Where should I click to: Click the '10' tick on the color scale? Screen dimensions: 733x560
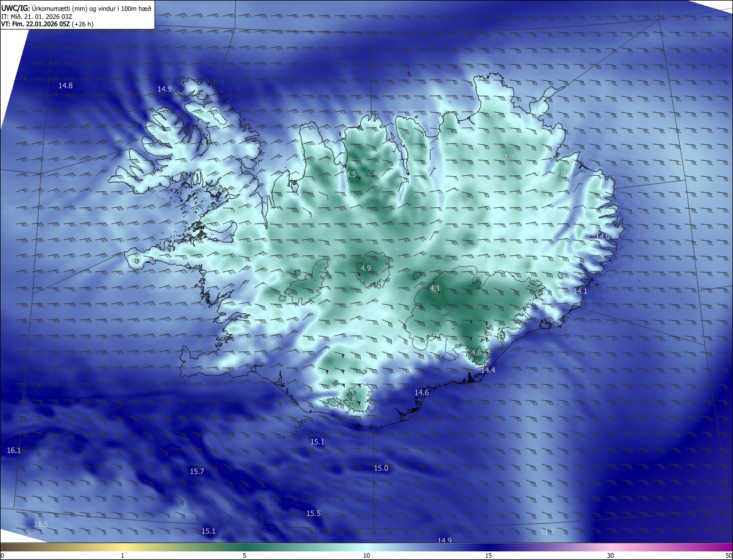(x=366, y=555)
